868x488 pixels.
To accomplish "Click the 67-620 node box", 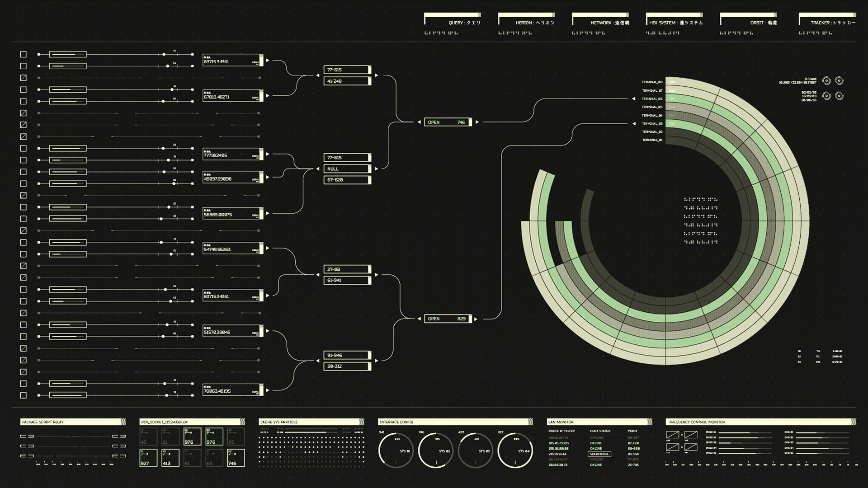I will 348,180.
